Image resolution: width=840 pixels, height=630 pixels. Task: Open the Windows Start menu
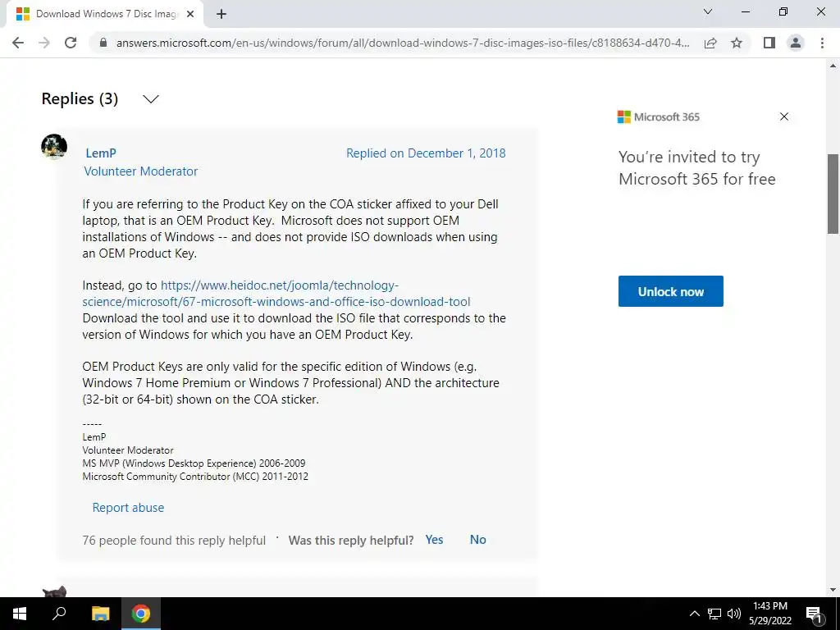click(20, 614)
